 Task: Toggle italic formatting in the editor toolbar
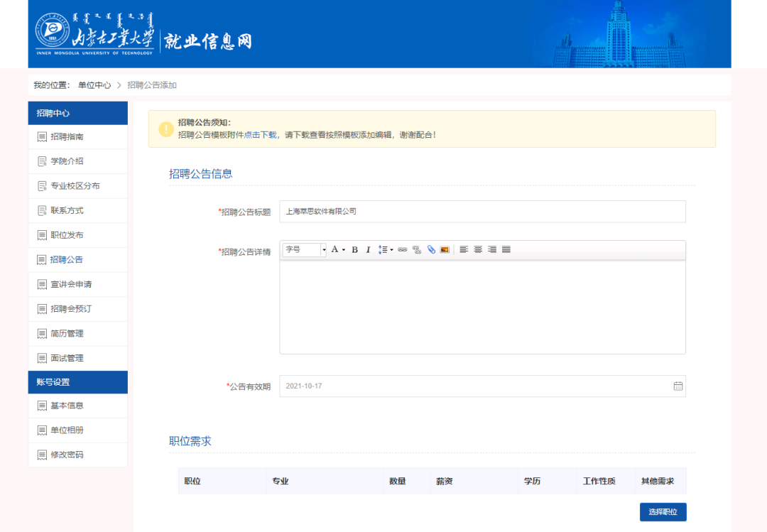[368, 250]
